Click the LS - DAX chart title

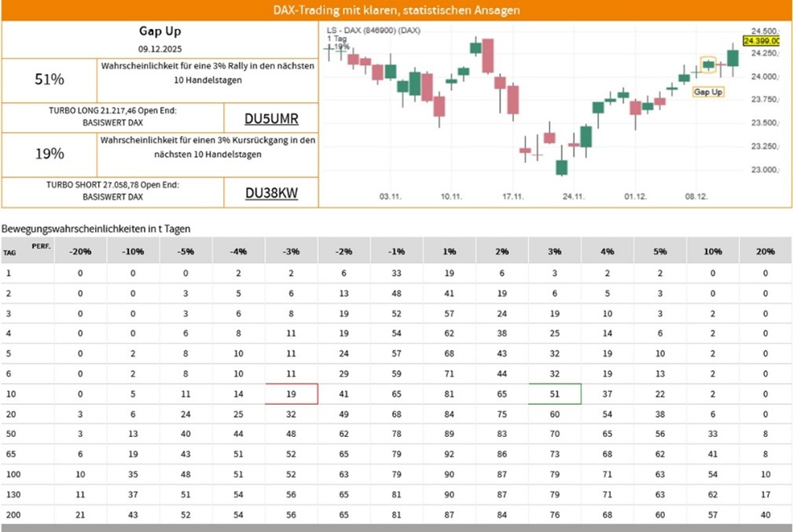(373, 30)
